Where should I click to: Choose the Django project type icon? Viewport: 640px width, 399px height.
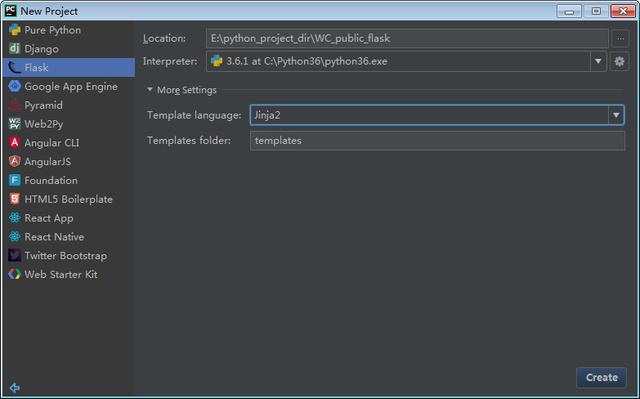[15, 49]
